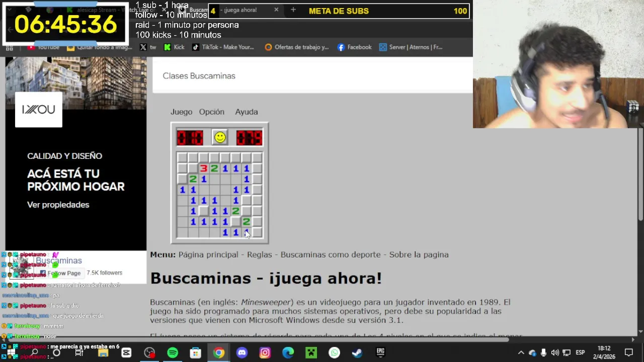Screen dimensions: 644x362
Task: Open Steam from the taskbar
Action: pyautogui.click(x=357, y=353)
